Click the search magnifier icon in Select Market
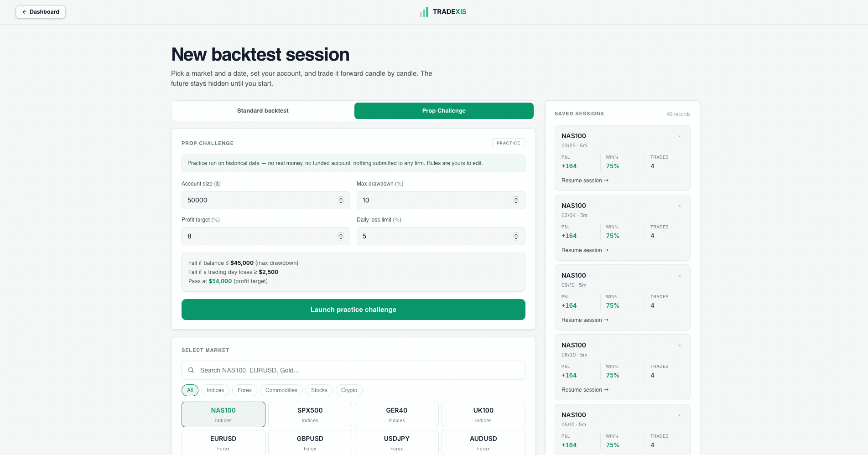Viewport: 868px width, 455px height. (x=191, y=370)
